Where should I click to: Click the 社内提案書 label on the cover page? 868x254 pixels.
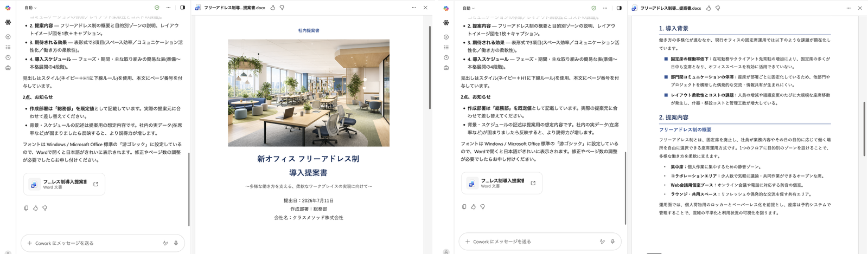pyautogui.click(x=309, y=30)
